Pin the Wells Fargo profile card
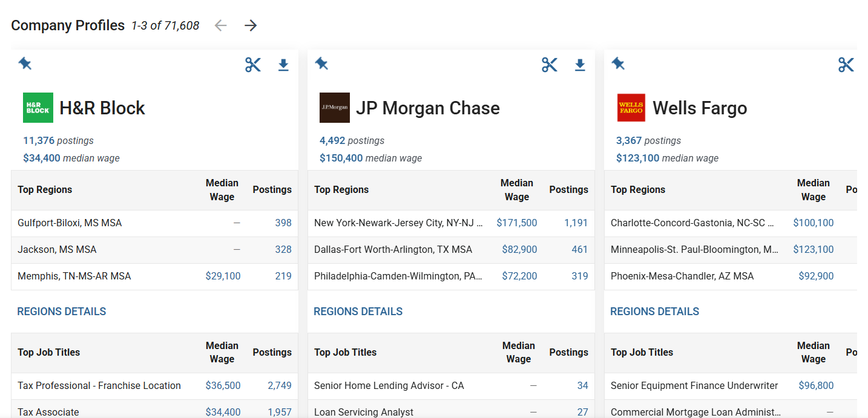The height and width of the screenshot is (418, 868). coord(618,64)
